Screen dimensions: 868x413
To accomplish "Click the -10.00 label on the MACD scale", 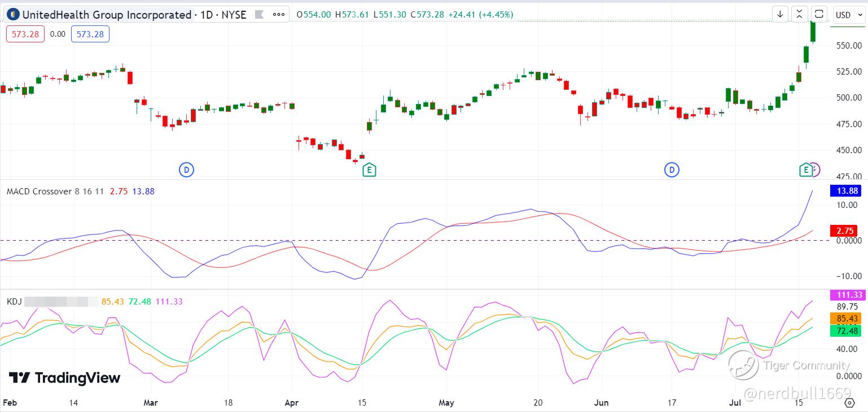I will [x=848, y=276].
